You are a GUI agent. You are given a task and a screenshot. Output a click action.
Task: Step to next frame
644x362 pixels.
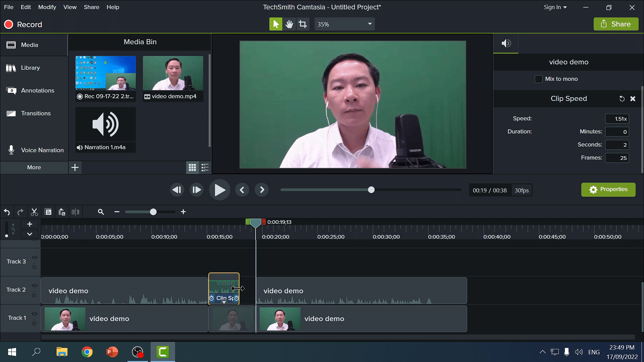[197, 190]
